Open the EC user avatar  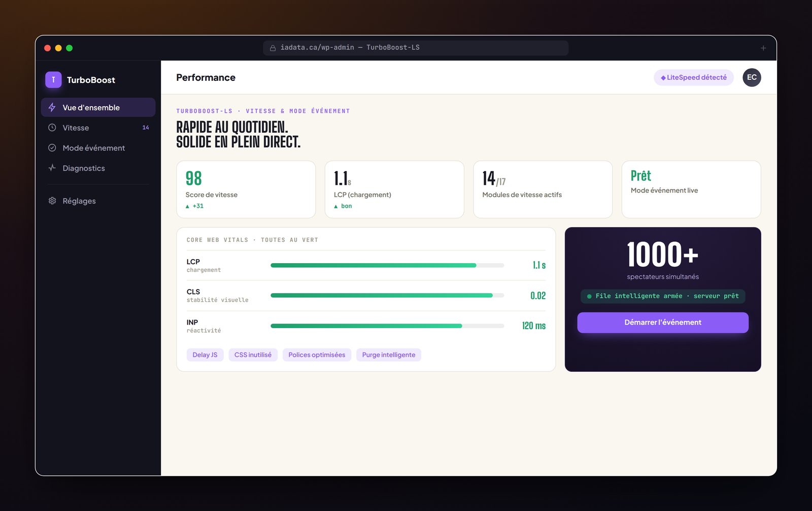click(x=752, y=78)
